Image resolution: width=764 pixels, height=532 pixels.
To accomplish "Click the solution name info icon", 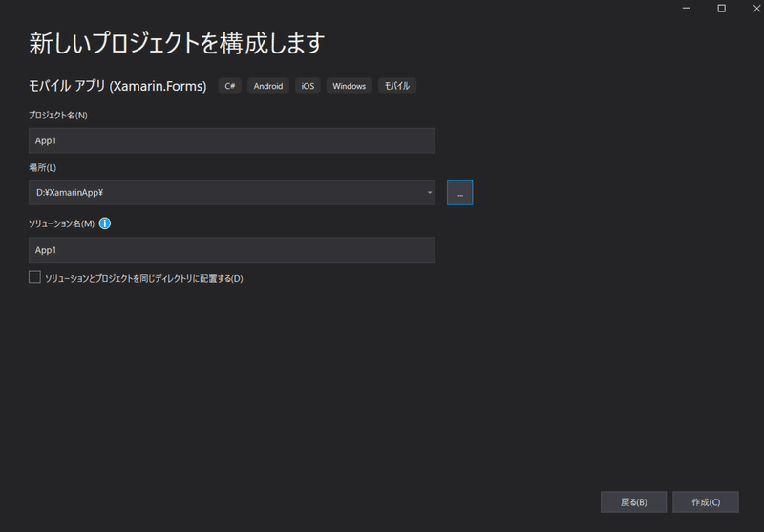I will [105, 223].
